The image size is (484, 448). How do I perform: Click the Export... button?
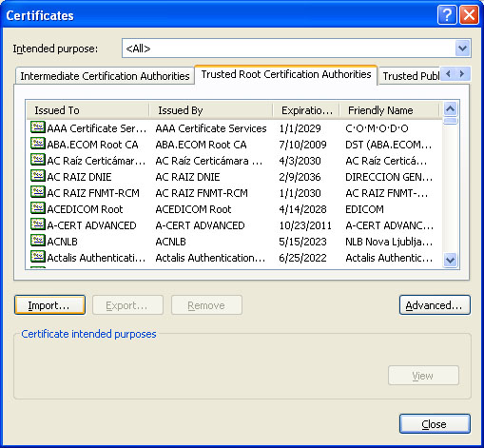(x=127, y=305)
